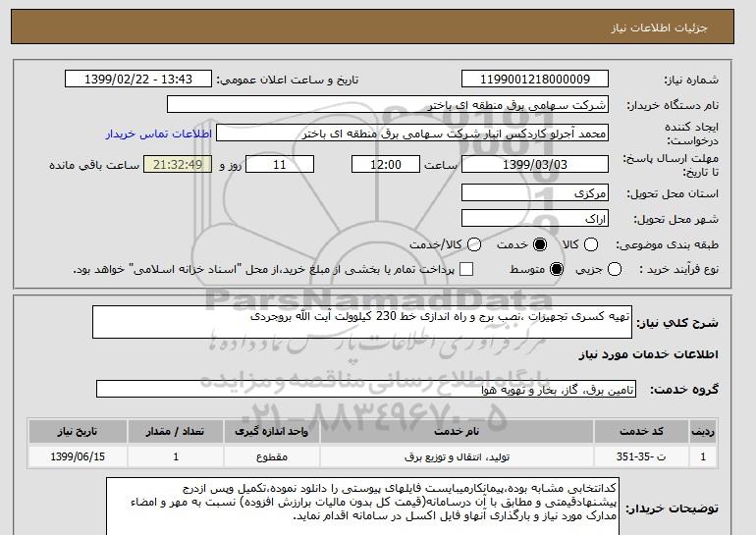The width and height of the screenshot is (756, 535).
Task: Click the ردیف column header
Action: pos(703,431)
